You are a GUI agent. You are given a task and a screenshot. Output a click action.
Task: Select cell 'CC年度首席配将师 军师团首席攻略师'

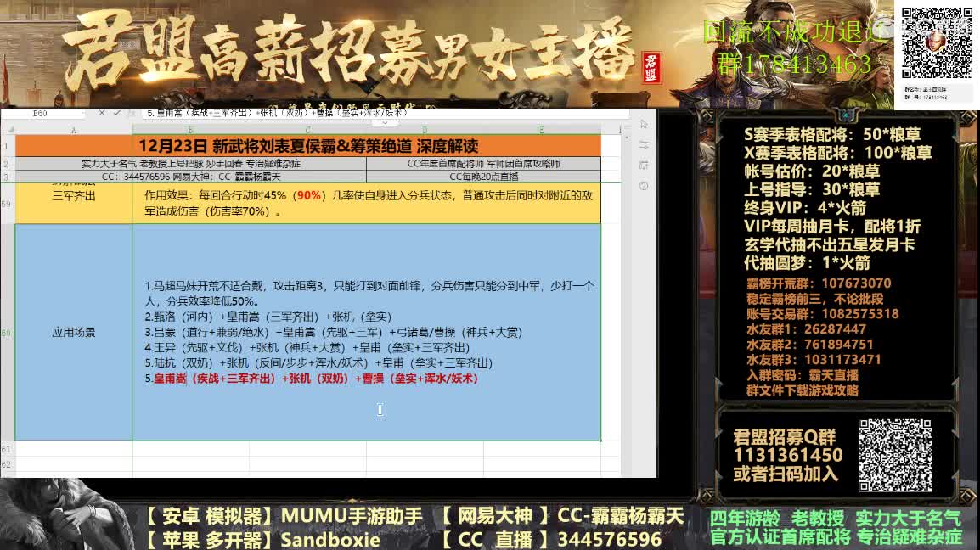(483, 164)
